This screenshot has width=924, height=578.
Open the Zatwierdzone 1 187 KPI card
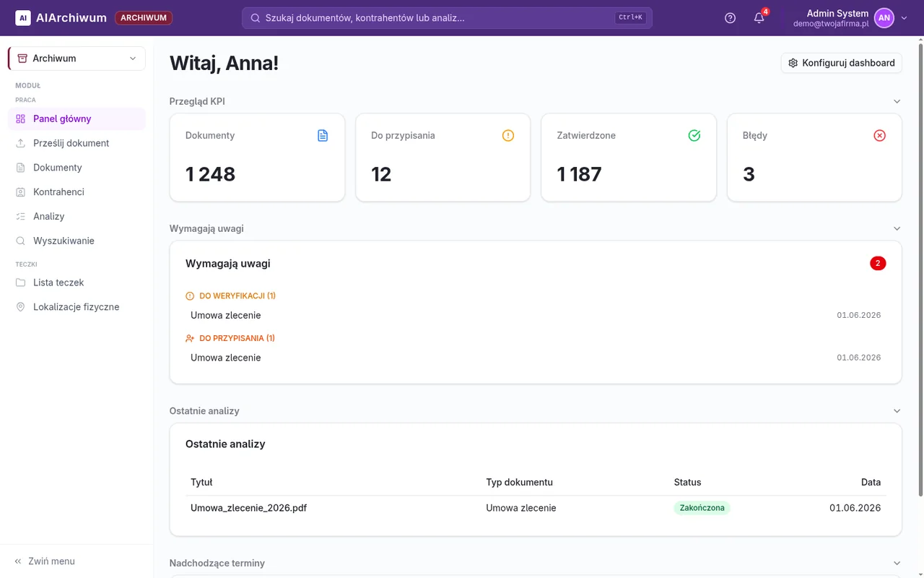[x=629, y=158]
